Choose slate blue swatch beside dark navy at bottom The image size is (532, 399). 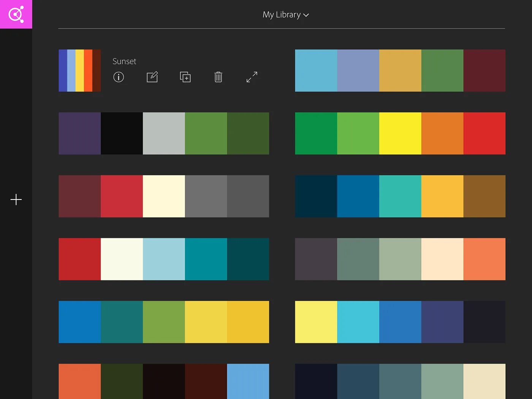tap(358, 382)
